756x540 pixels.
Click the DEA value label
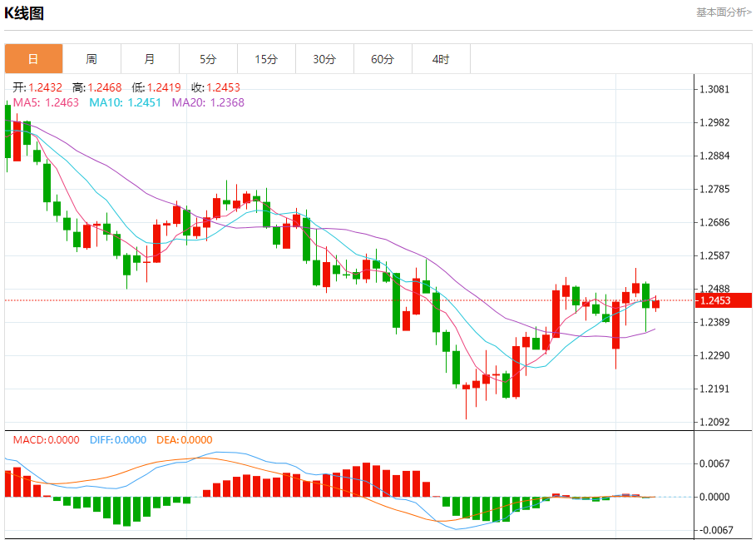point(184,440)
